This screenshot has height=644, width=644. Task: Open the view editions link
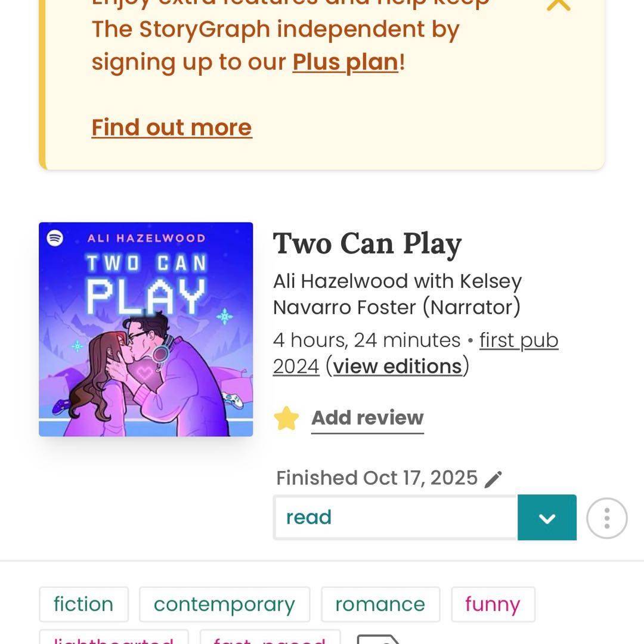click(x=397, y=366)
